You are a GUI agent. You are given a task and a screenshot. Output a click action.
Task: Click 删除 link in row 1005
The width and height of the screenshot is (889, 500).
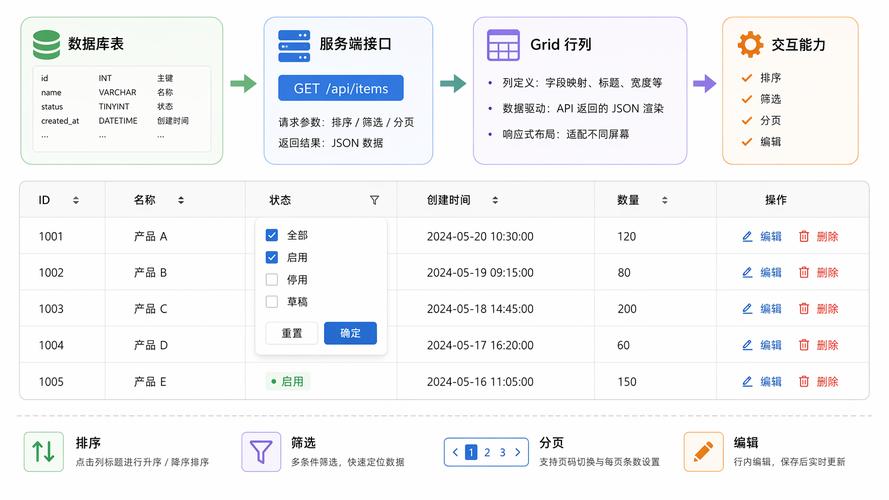click(827, 382)
